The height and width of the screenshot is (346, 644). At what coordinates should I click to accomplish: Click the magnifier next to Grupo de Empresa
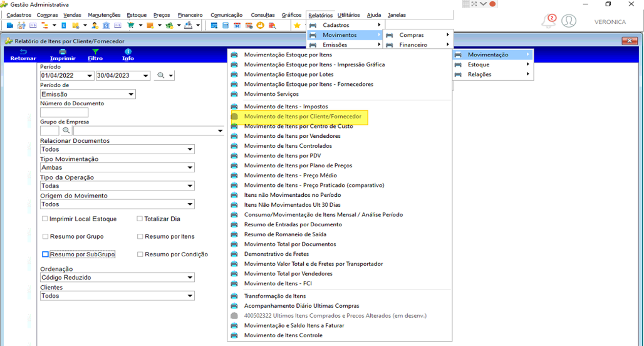pos(66,130)
